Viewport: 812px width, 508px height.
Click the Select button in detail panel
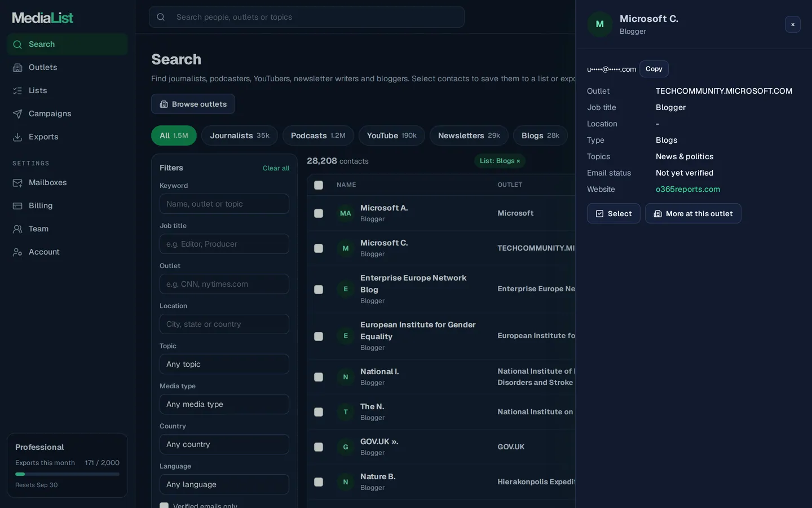(614, 213)
